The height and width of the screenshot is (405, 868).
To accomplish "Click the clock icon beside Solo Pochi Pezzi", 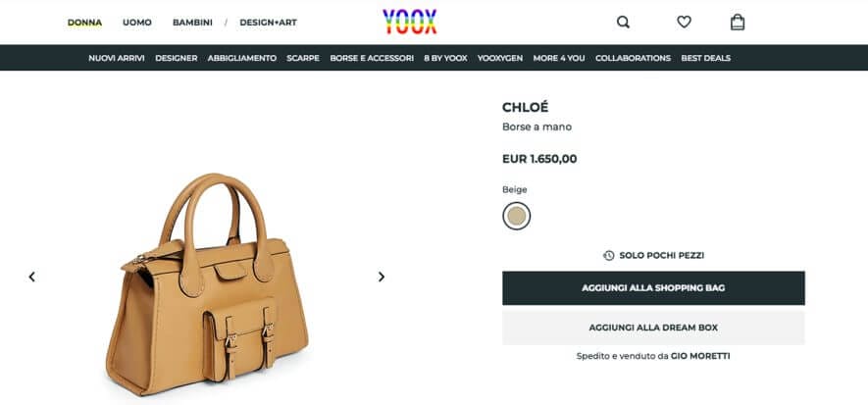I will [608, 256].
